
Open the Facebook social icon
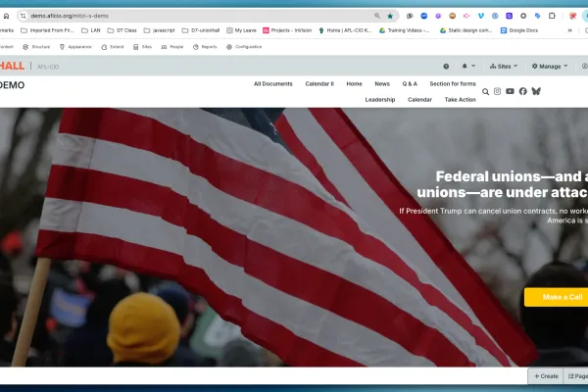pyautogui.click(x=522, y=91)
